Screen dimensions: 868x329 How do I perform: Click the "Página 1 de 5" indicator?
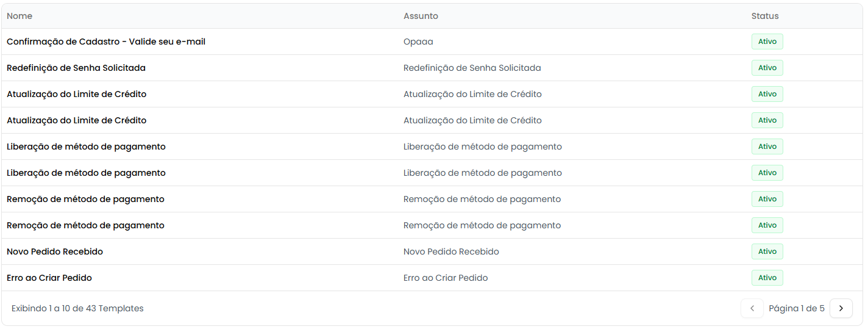tap(796, 308)
